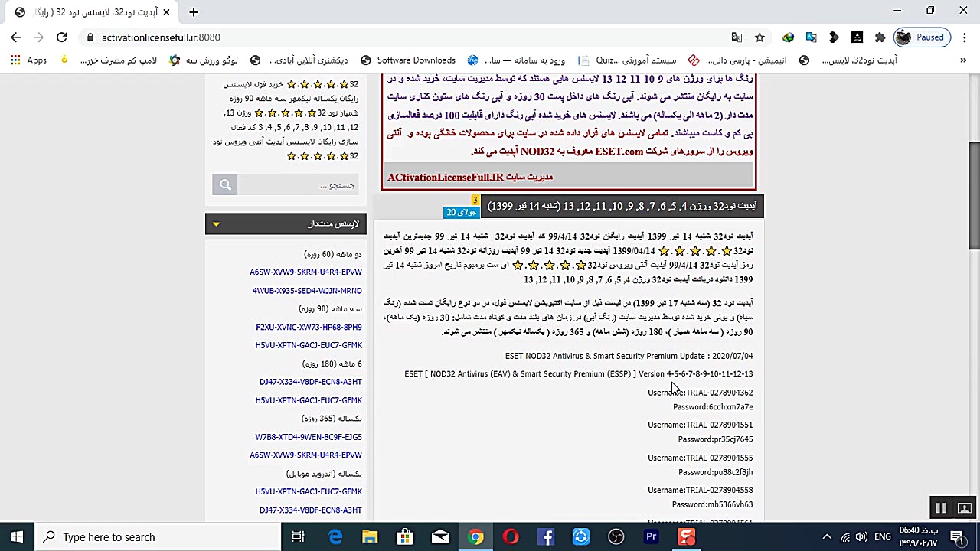Launch Adobe Premiere Pro from the taskbar
Viewport: 980px width, 551px height.
click(x=652, y=536)
